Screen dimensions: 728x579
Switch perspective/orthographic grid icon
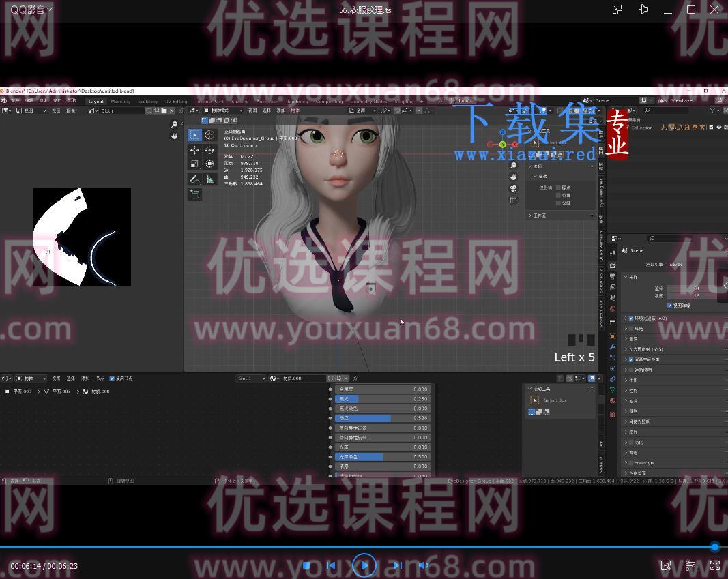point(513,200)
